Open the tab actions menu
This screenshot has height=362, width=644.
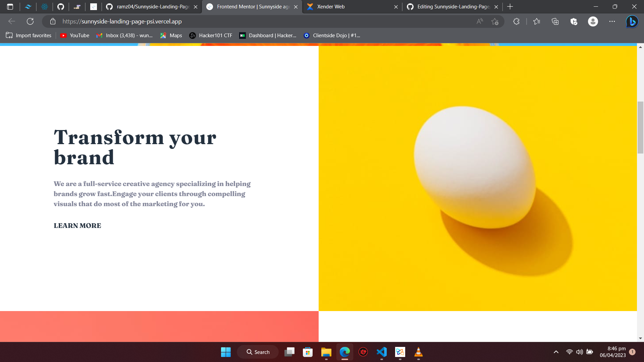(10, 6)
